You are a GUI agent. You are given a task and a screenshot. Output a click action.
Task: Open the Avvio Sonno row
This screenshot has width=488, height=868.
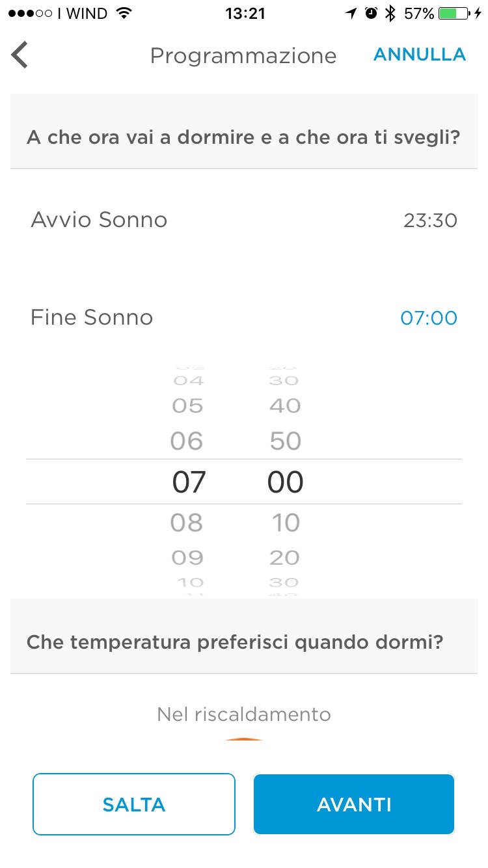tap(99, 220)
